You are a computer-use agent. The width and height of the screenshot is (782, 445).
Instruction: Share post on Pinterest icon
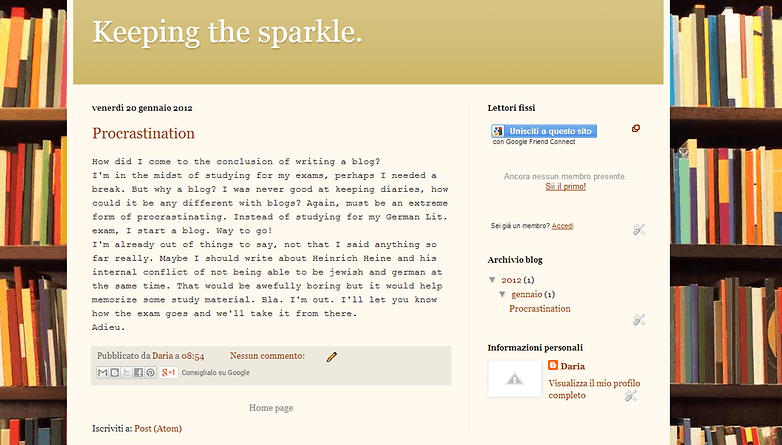tap(151, 372)
